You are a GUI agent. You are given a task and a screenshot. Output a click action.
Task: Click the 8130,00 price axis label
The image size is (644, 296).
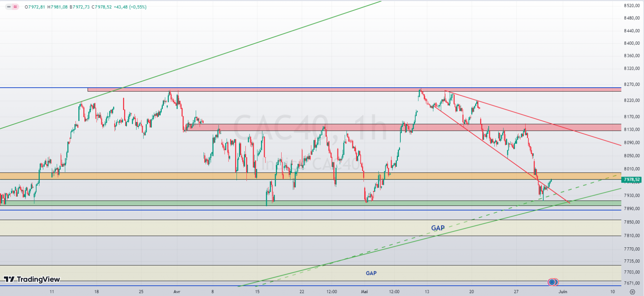(x=632, y=130)
